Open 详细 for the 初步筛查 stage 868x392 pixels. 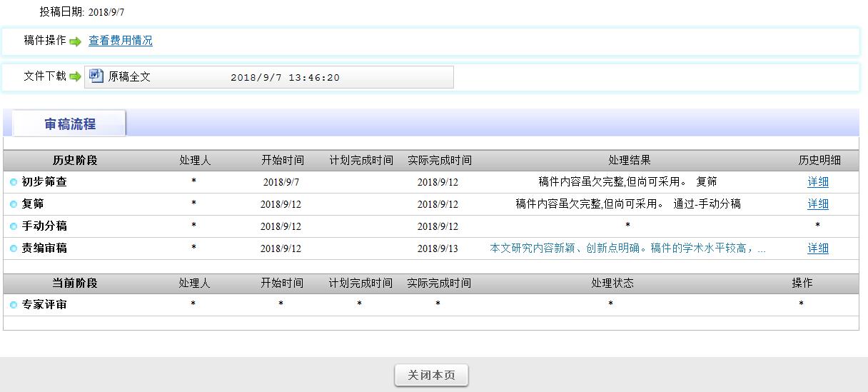point(817,182)
